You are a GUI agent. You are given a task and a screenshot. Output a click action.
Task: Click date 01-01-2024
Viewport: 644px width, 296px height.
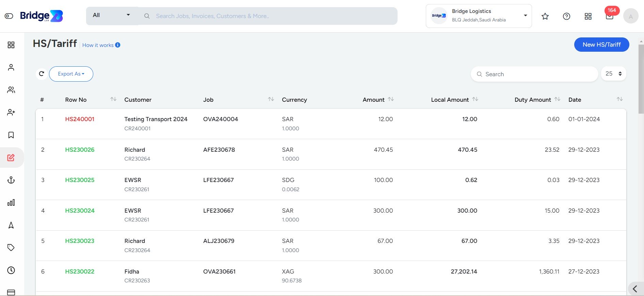584,119
